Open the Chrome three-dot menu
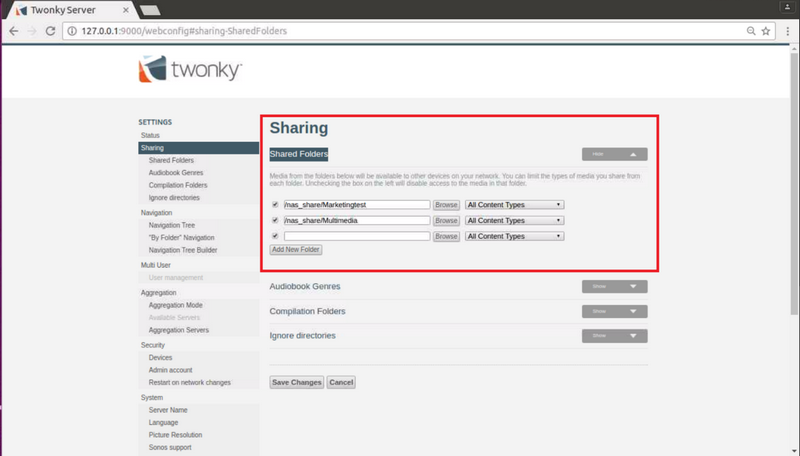 788,31
